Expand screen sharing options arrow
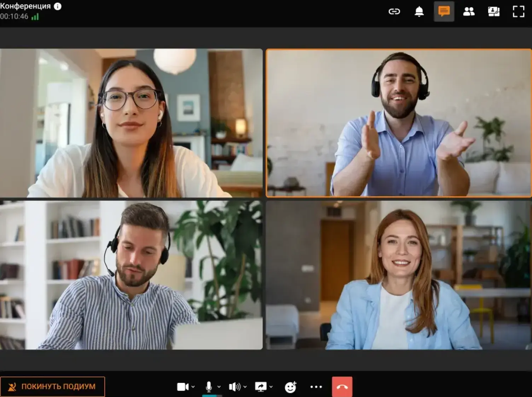This screenshot has width=532, height=397. coord(271,387)
